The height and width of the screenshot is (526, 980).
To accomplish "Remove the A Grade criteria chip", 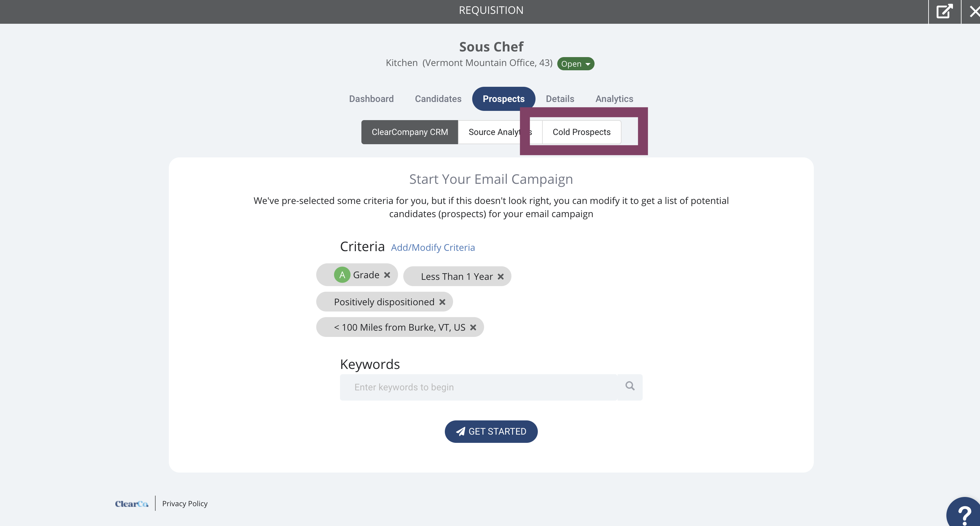I will [387, 275].
